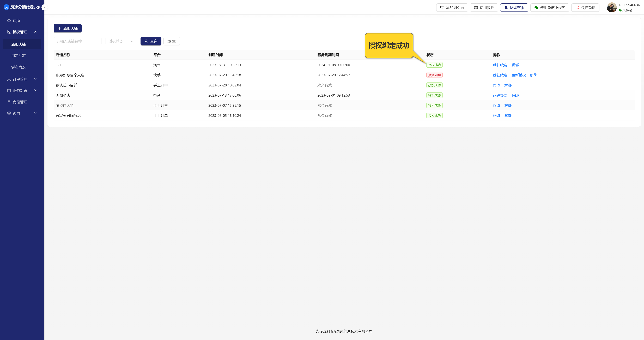Viewport: 644px width, 340px height.
Task: Click the 订单管理 sidebar icon
Action: (x=9, y=79)
